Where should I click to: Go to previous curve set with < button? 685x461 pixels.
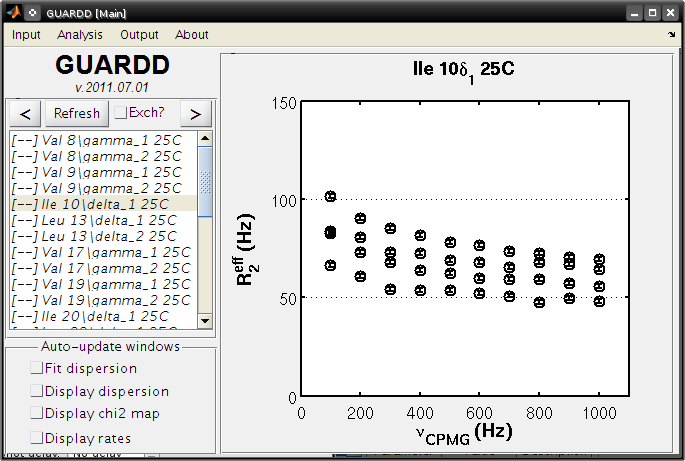point(25,114)
